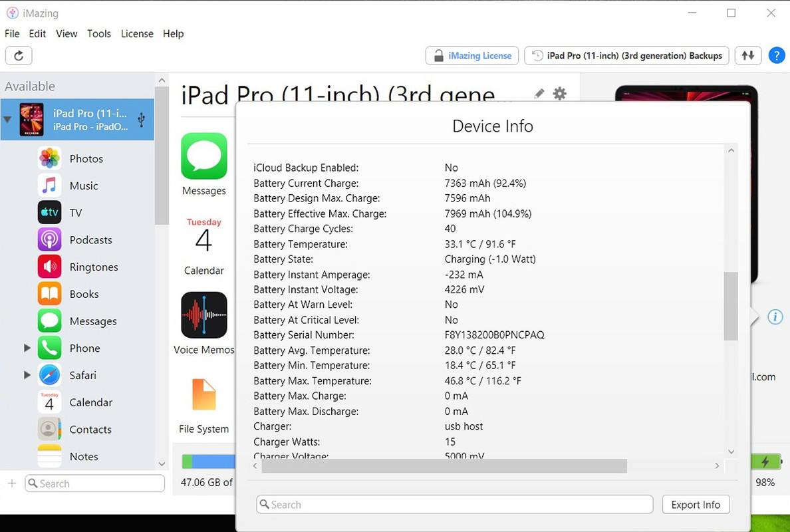Collapse the iPad Pro device tree
The image size is (790, 532).
coord(7,120)
